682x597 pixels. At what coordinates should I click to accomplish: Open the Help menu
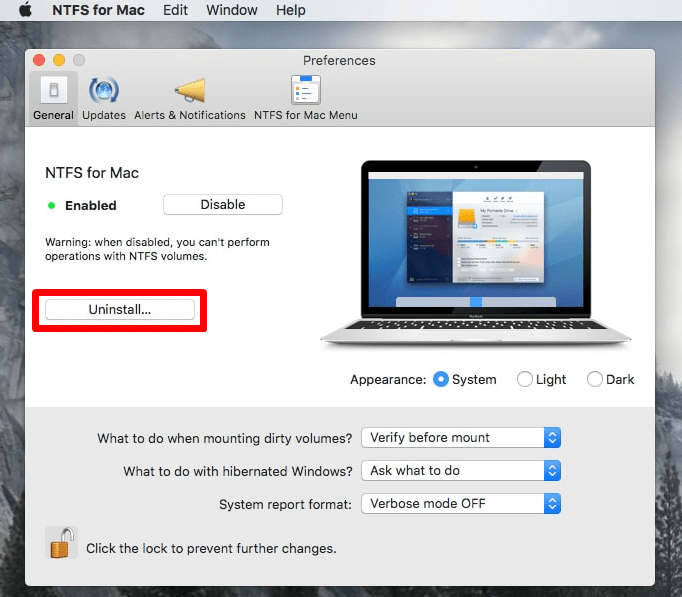pyautogui.click(x=291, y=10)
